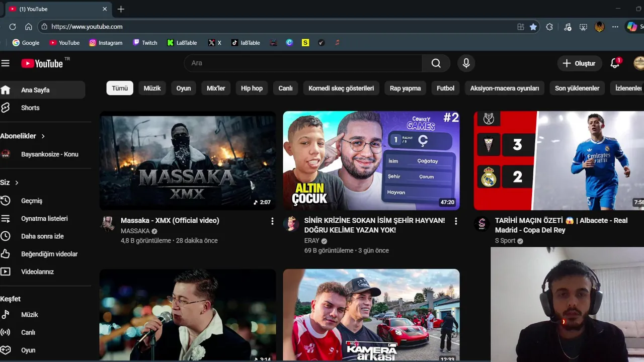The height and width of the screenshot is (362, 644).
Task: Open the YouTube hamburger guide menu
Action: tap(5, 63)
